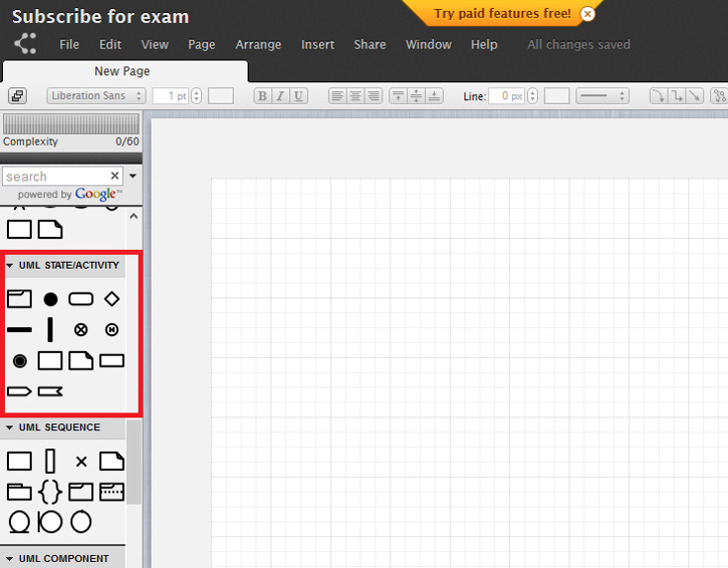Select the decision diamond shape
Image resolution: width=728 pixels, height=568 pixels.
pyautogui.click(x=111, y=299)
